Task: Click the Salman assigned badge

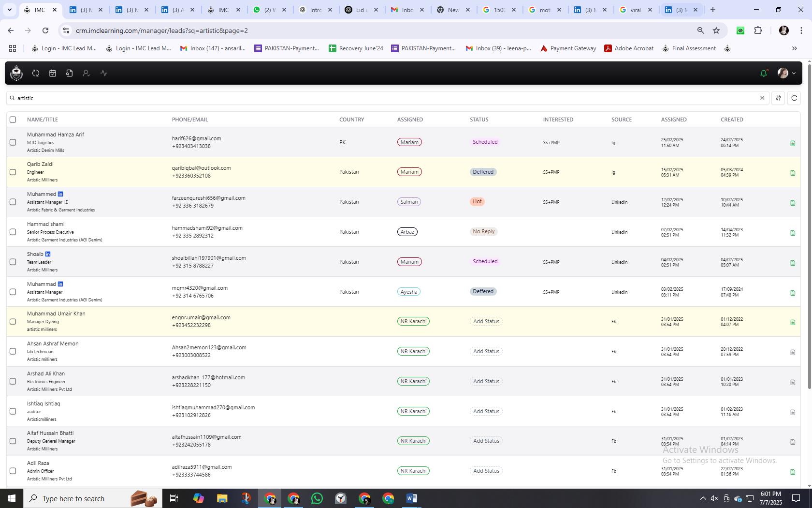Action: (x=409, y=202)
